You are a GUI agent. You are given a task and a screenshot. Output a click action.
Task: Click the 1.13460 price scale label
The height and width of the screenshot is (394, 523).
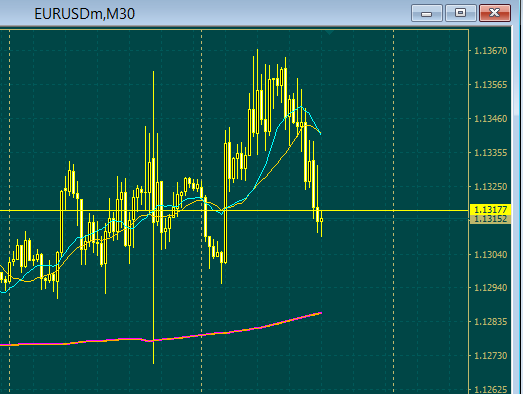(490, 119)
